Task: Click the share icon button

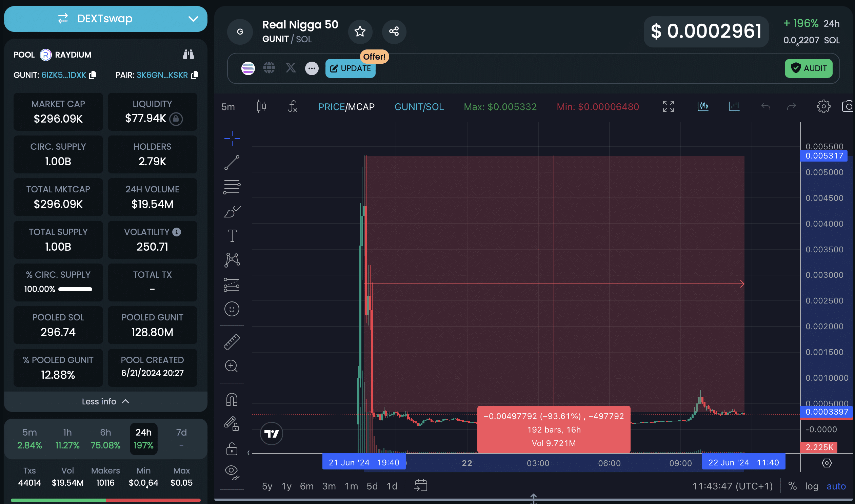Action: click(x=394, y=31)
